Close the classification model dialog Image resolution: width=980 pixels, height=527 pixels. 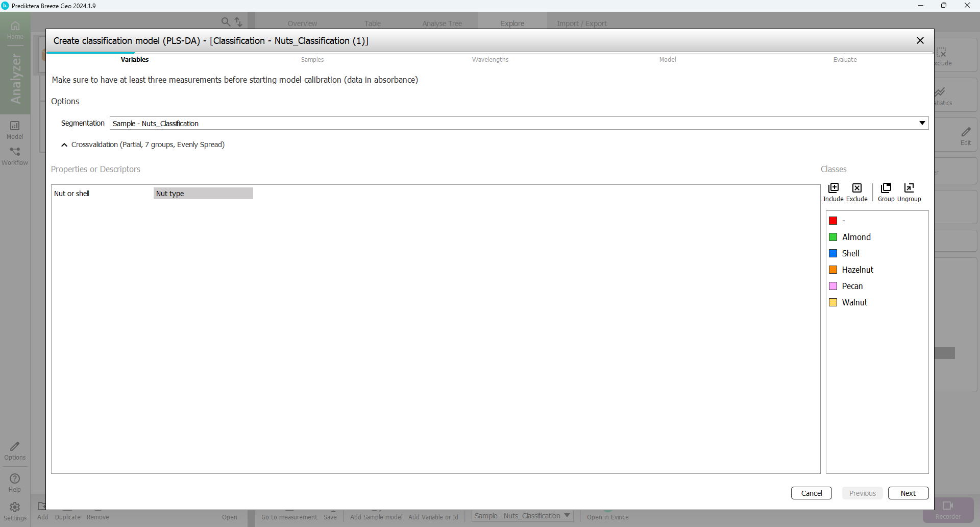(x=920, y=40)
